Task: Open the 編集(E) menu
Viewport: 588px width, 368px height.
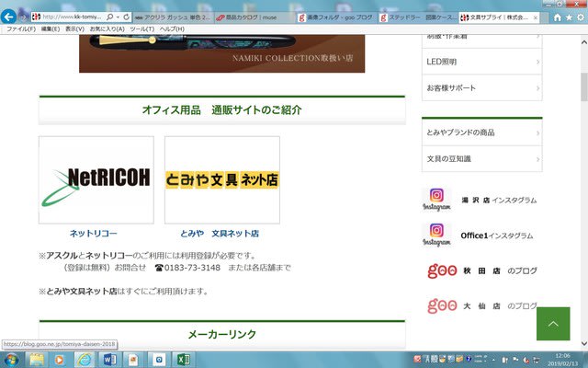Action: [51, 29]
